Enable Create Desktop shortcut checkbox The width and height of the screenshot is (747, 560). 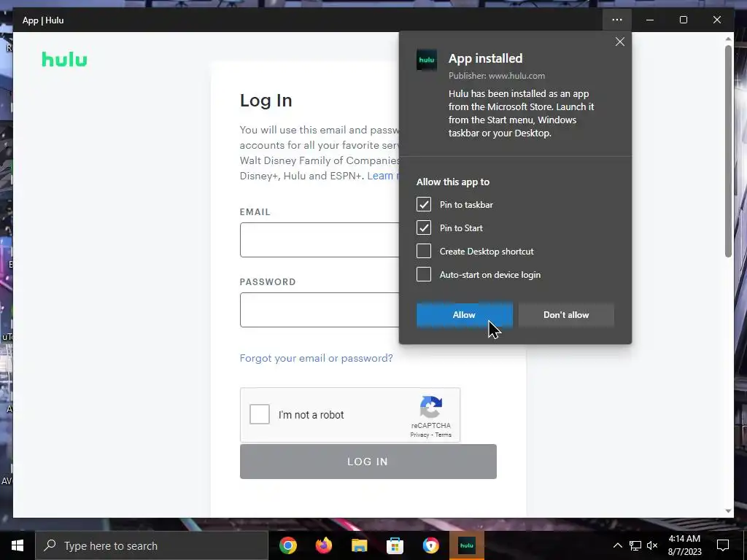(424, 251)
